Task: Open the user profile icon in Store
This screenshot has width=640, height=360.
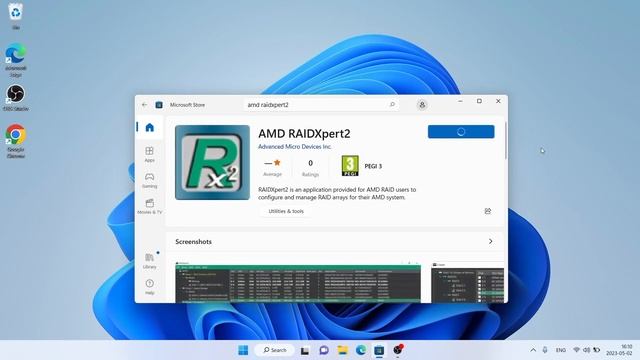Action: pos(422,105)
